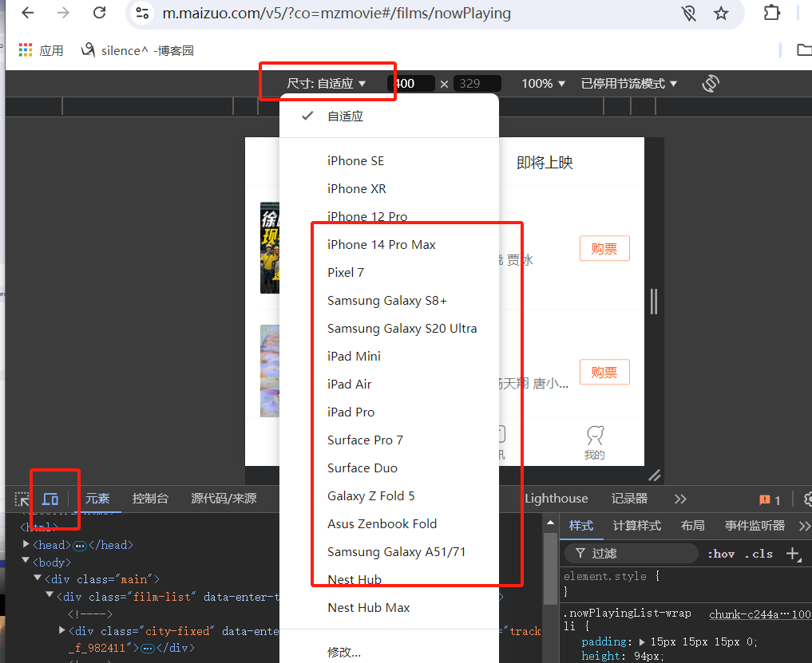Collapse the div class main node
Image resolution: width=812 pixels, height=663 pixels.
(x=38, y=578)
